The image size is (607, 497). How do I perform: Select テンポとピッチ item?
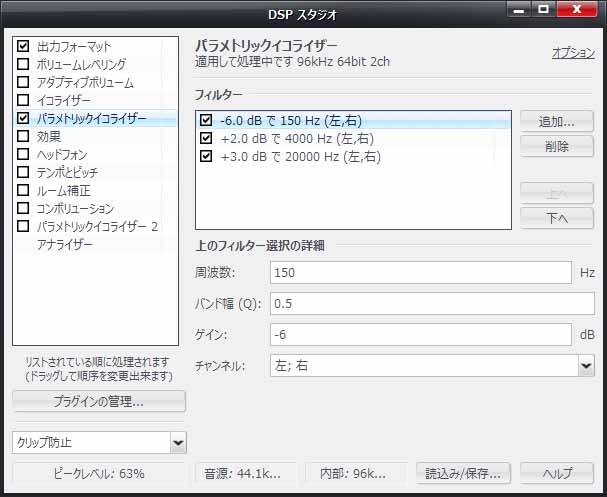(x=67, y=172)
